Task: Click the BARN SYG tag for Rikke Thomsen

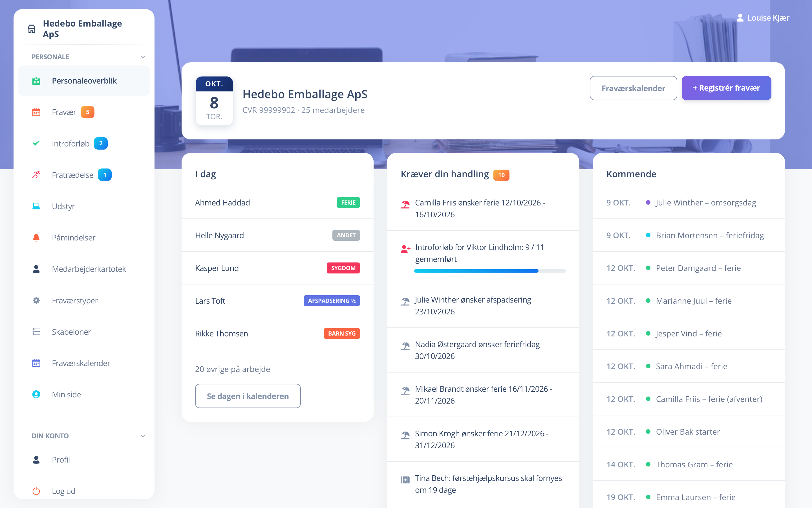Action: pyautogui.click(x=342, y=333)
